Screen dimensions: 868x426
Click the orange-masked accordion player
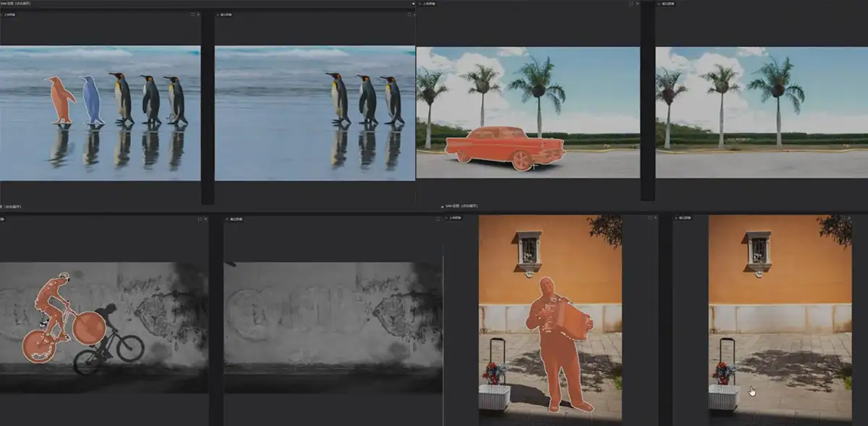point(556,340)
